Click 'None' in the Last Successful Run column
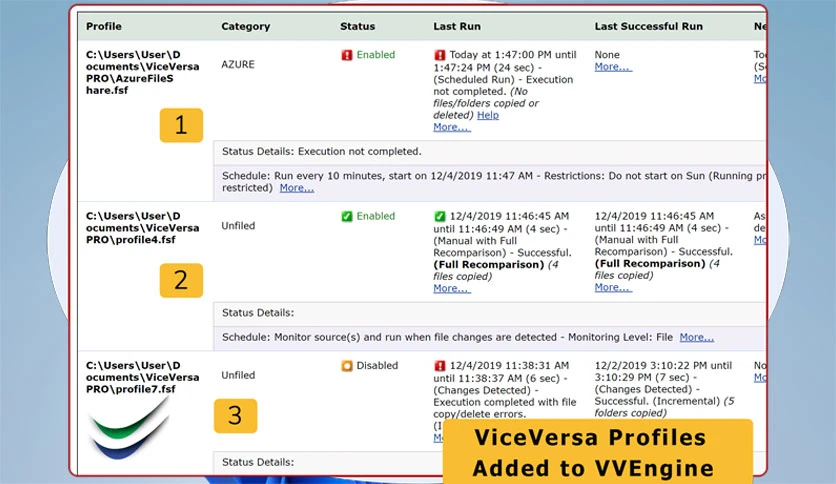Viewport: 836px width, 484px height. 607,55
